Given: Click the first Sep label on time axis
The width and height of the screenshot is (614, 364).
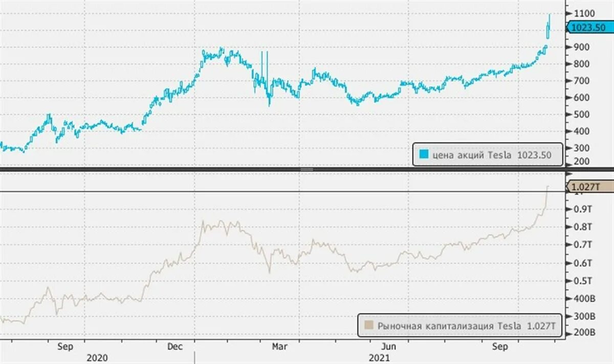Looking at the screenshot, I should (x=65, y=347).
